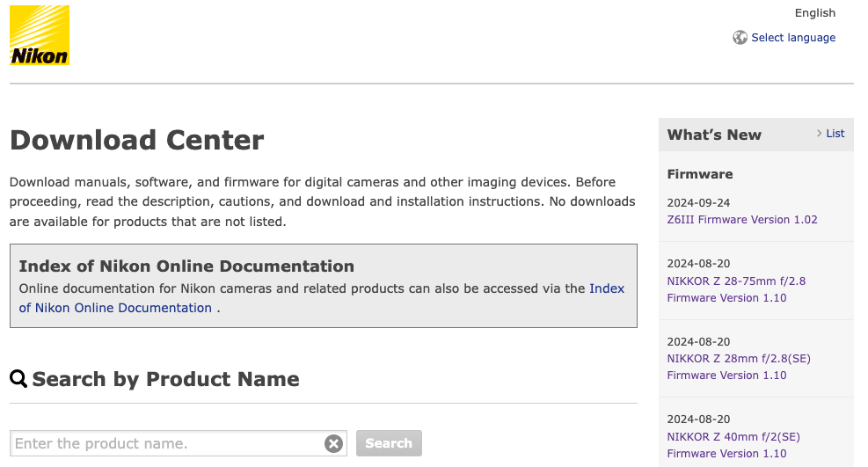Image resolution: width=868 pixels, height=467 pixels.
Task: Click the Download Center heading
Action: (x=136, y=140)
